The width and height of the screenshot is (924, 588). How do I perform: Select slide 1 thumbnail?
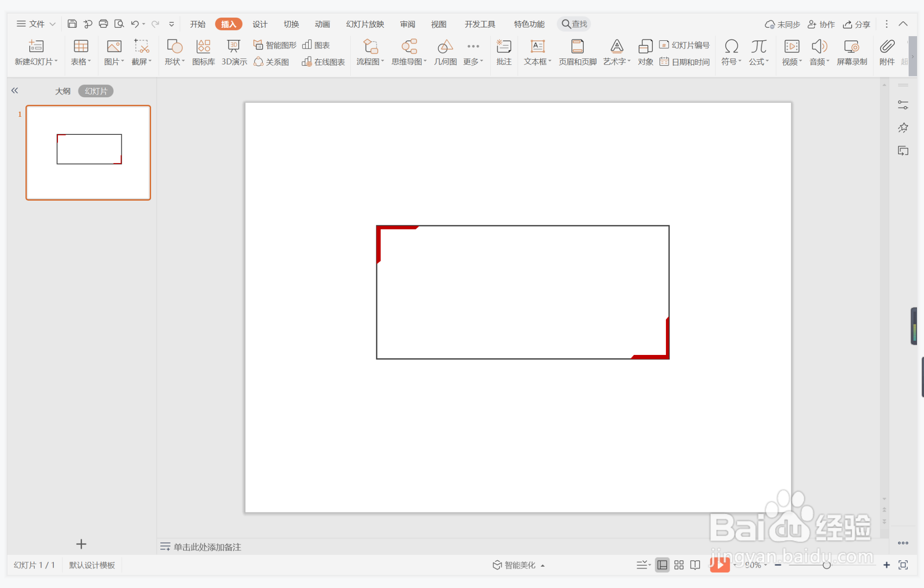click(x=88, y=152)
